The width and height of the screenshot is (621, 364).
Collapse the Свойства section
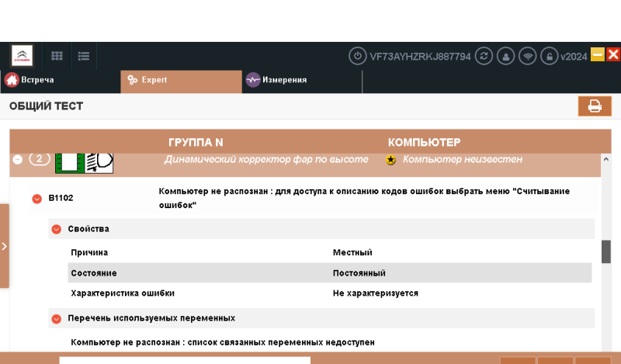56,229
